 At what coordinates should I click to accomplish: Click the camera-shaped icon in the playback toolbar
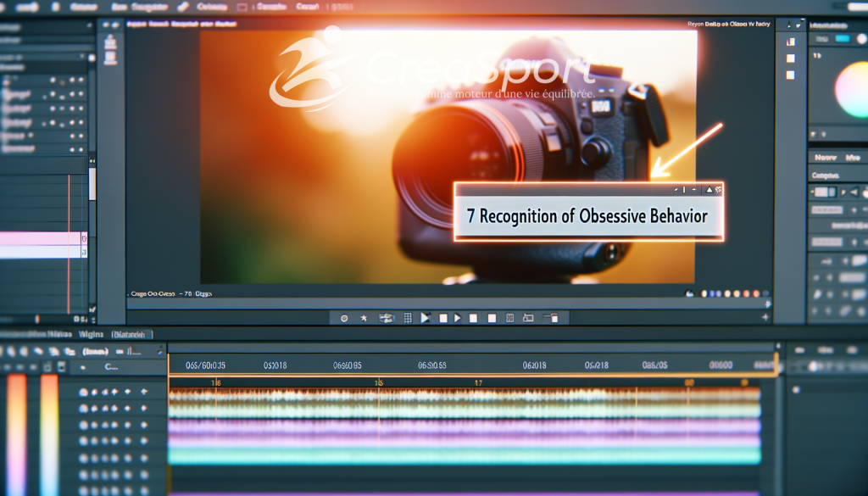387,318
